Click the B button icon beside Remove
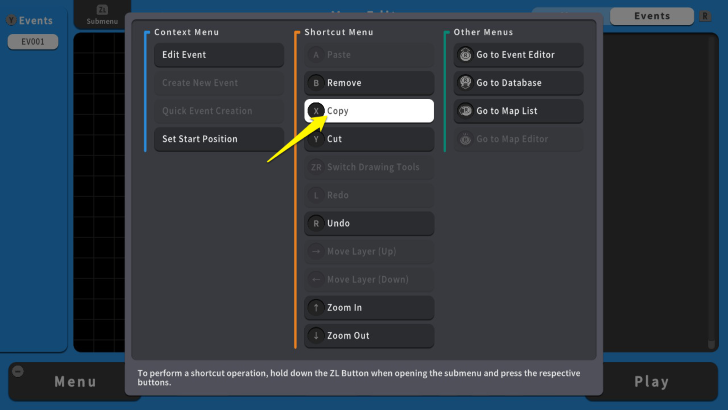This screenshot has height=410, width=728. coord(316,83)
